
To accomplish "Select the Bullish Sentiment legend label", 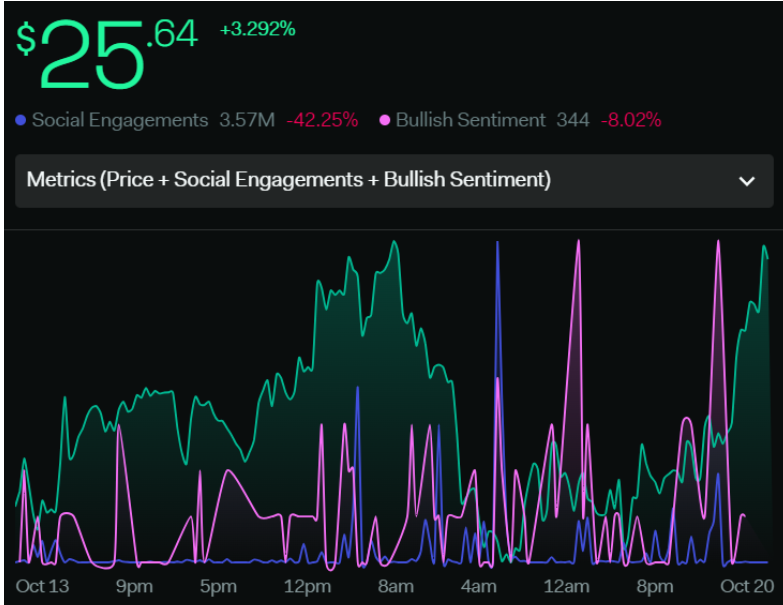I will click(470, 120).
